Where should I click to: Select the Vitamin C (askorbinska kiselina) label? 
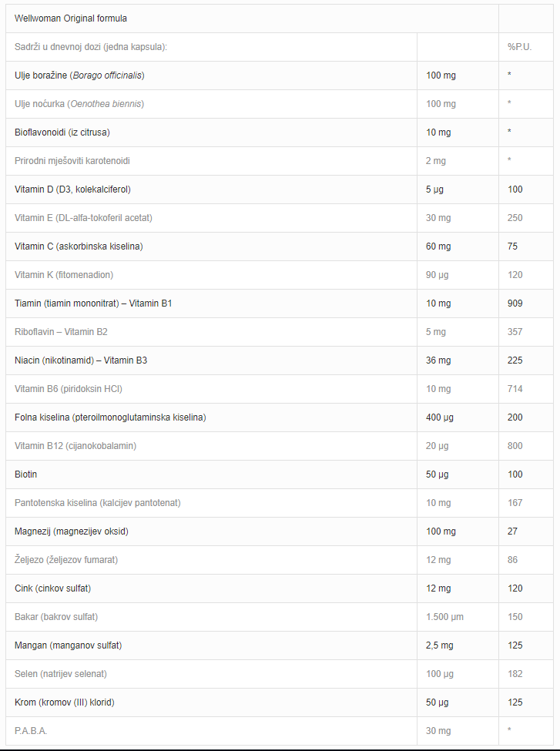(79, 246)
